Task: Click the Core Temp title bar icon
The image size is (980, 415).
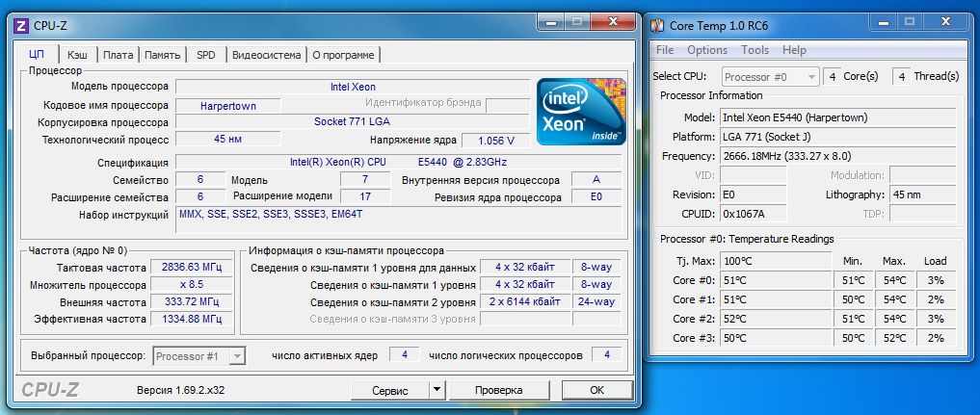Action: click(x=657, y=26)
